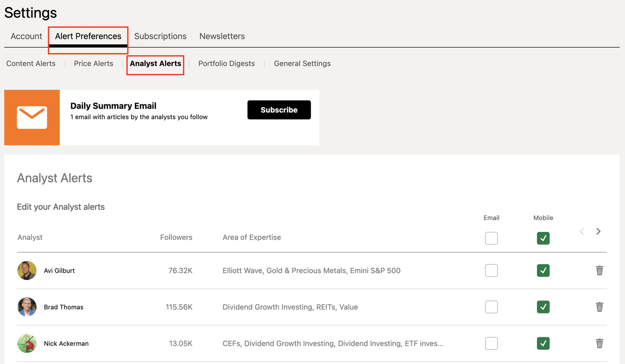Check the Email column header checkbox

491,238
